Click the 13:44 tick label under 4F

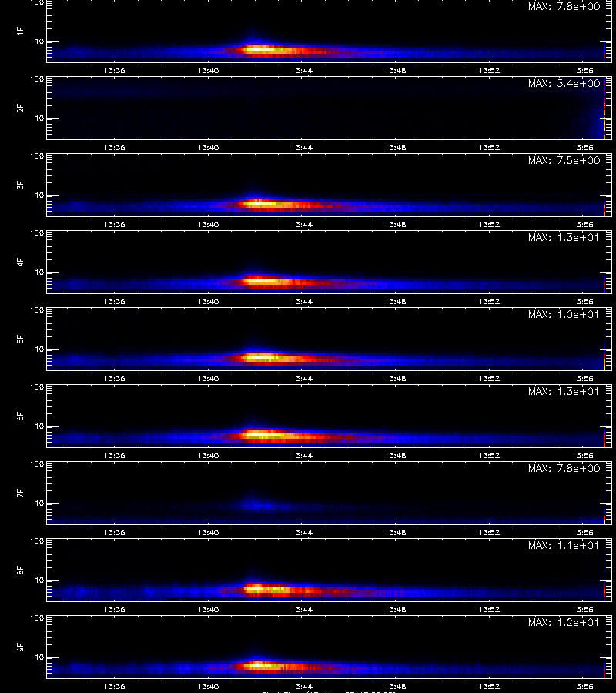point(302,301)
